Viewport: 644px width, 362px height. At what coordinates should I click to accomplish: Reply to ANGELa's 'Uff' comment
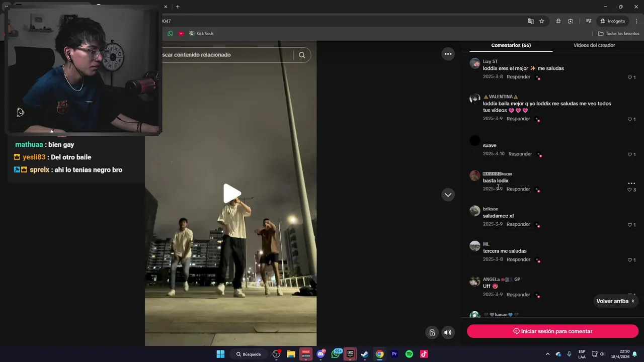click(x=518, y=295)
